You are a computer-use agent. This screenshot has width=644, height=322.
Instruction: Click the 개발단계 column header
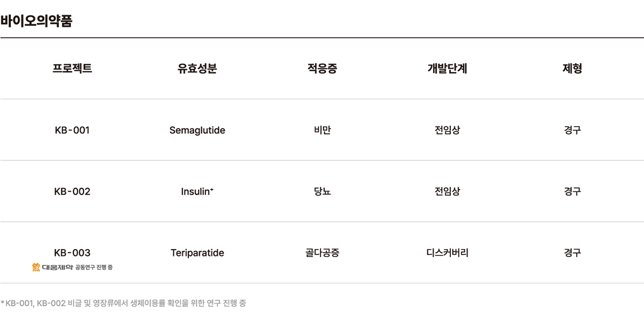447,69
